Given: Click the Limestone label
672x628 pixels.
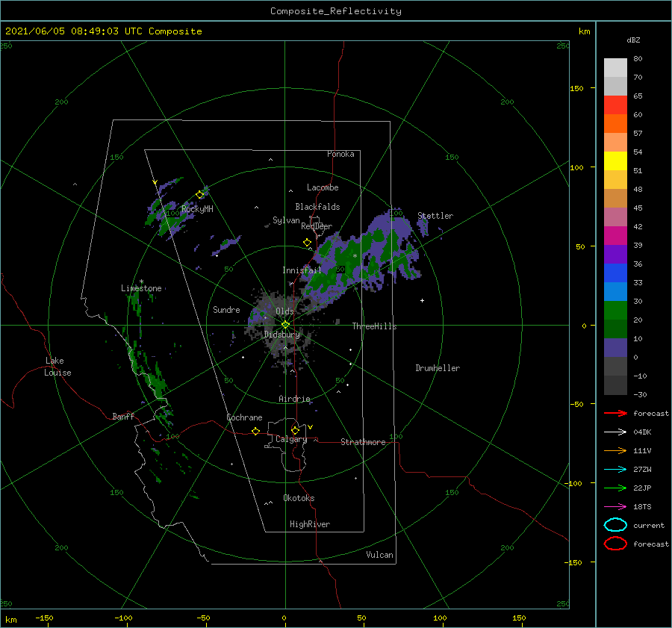Looking at the screenshot, I should (x=141, y=288).
